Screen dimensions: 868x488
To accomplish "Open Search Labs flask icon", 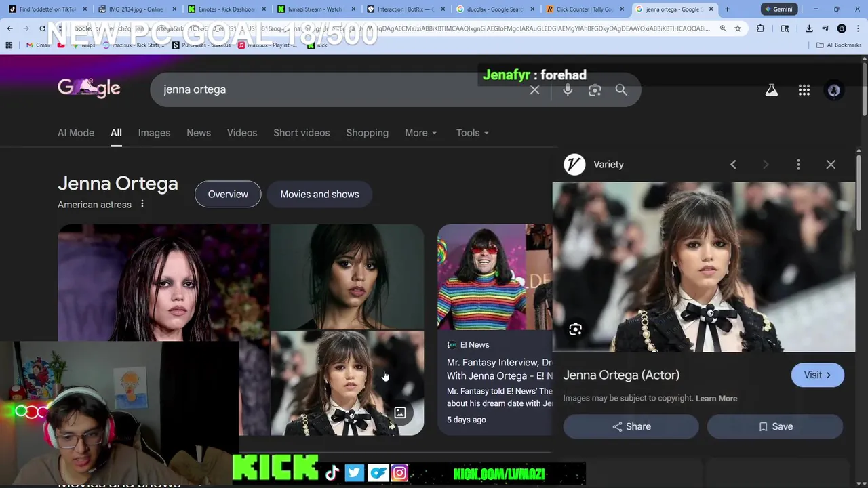I will [x=772, y=90].
